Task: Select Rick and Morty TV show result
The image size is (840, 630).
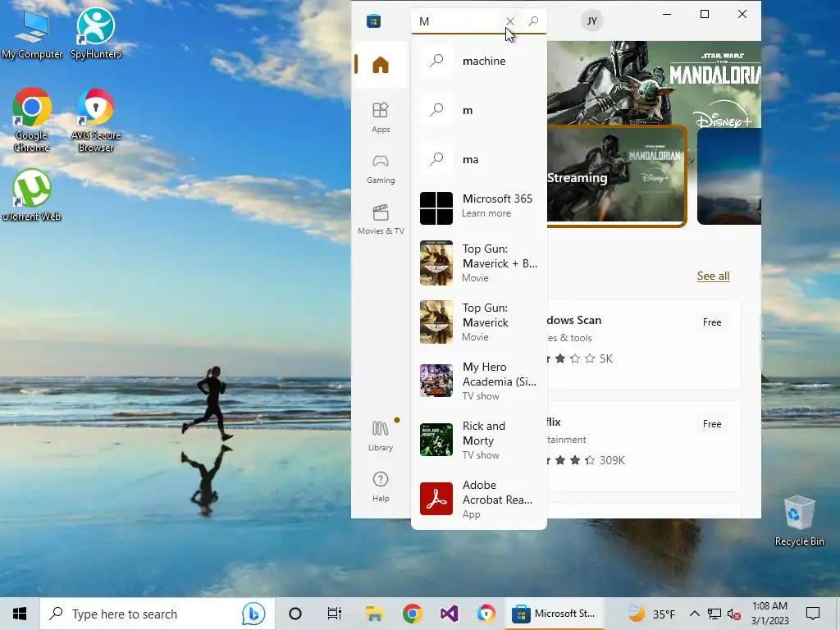Action: pos(479,440)
